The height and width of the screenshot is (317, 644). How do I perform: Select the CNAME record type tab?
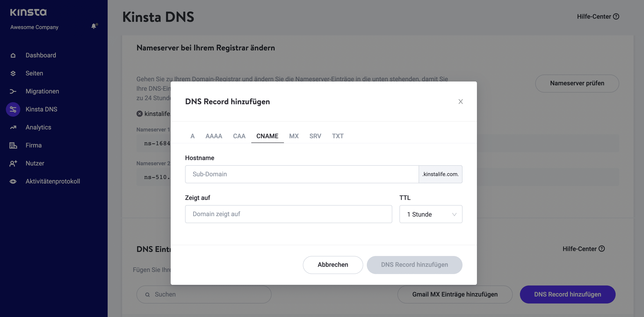(267, 136)
